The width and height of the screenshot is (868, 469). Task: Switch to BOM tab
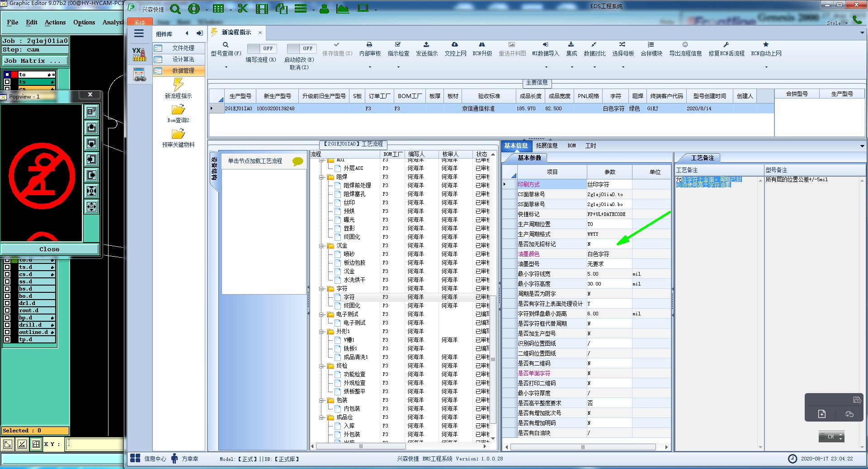point(571,145)
